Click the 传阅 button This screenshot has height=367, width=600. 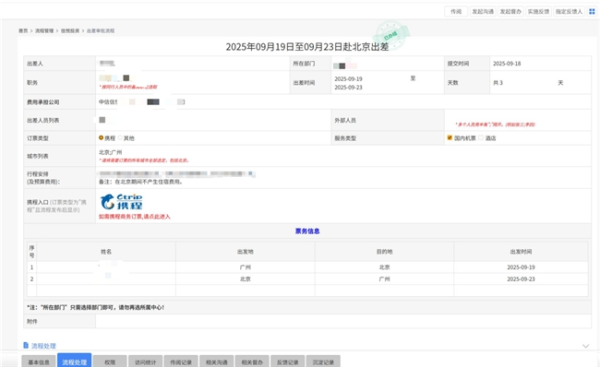point(456,11)
